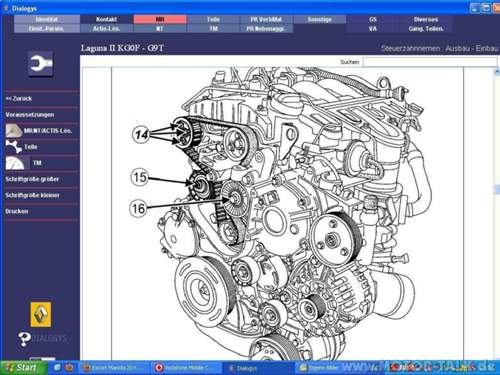The image size is (500, 375).
Task: Click the Renault logo icon
Action: [41, 314]
